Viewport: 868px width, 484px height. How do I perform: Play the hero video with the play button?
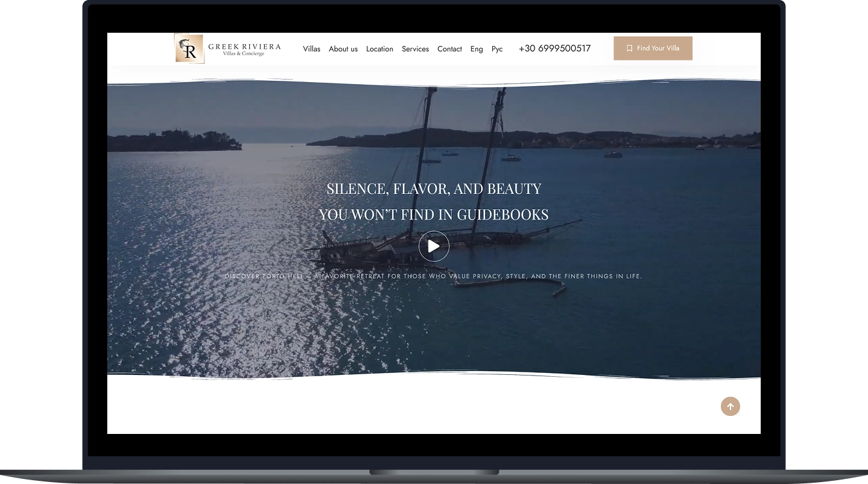pos(434,246)
